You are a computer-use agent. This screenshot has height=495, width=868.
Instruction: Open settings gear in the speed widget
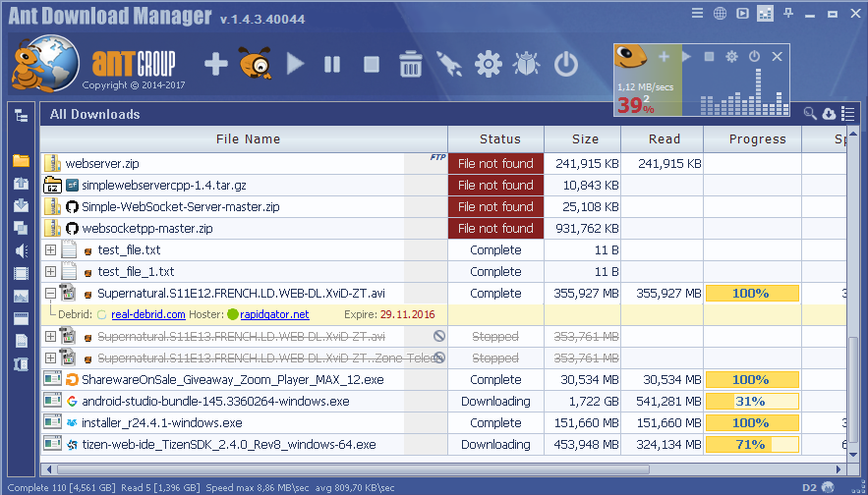pyautogui.click(x=731, y=56)
